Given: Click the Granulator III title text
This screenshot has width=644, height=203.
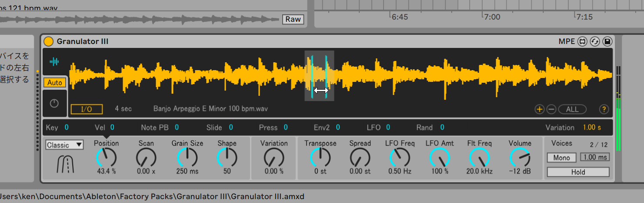Looking at the screenshot, I should (83, 41).
